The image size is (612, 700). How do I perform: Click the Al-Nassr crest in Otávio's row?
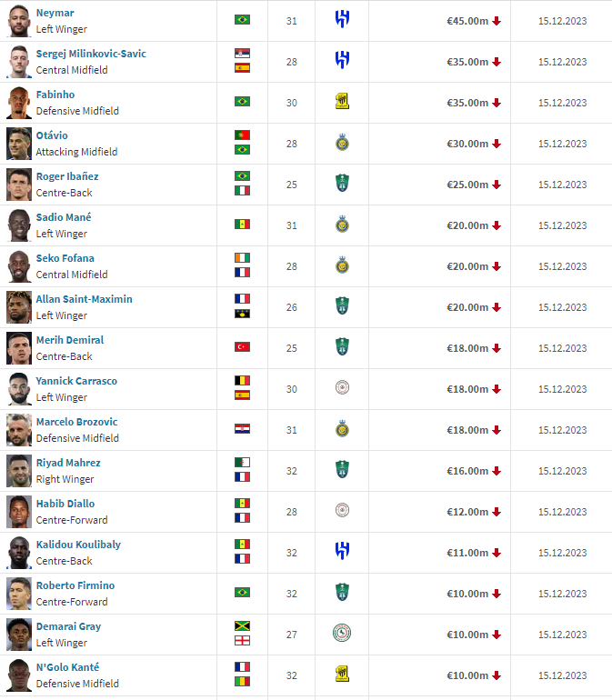[x=342, y=143]
